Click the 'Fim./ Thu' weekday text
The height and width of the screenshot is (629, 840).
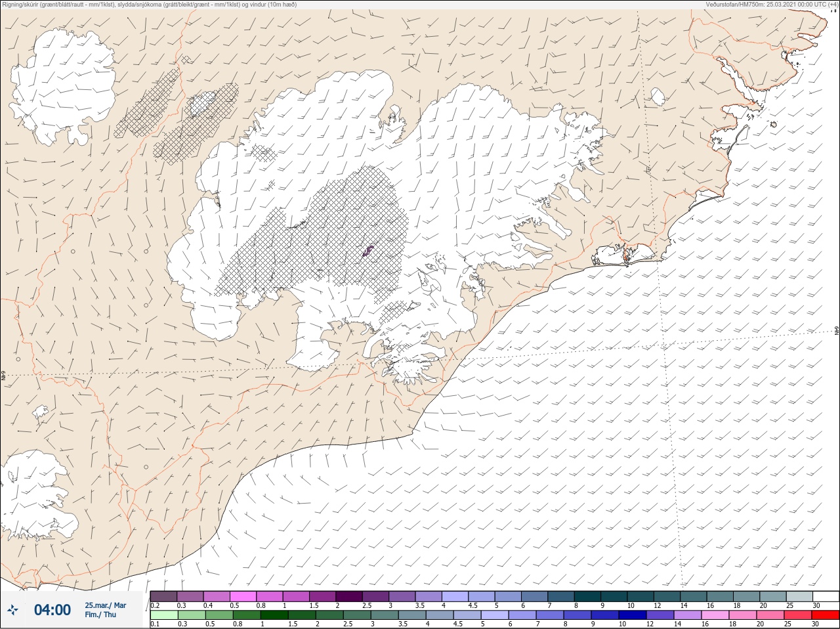100,615
